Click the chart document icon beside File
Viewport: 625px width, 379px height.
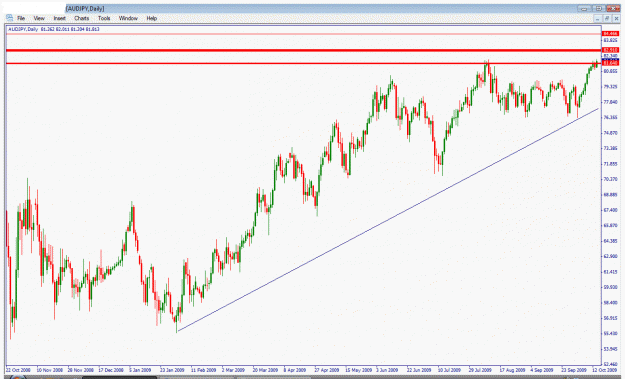click(x=10, y=18)
